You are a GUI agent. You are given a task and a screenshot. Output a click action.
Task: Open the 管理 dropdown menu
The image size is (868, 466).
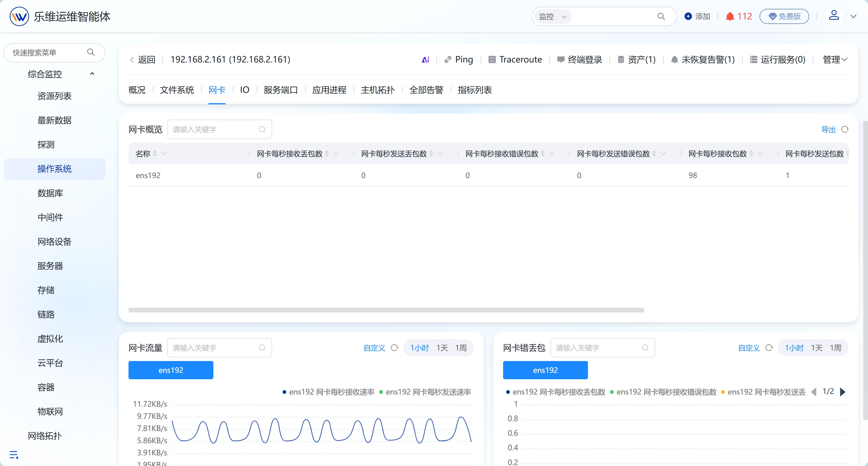pos(835,60)
